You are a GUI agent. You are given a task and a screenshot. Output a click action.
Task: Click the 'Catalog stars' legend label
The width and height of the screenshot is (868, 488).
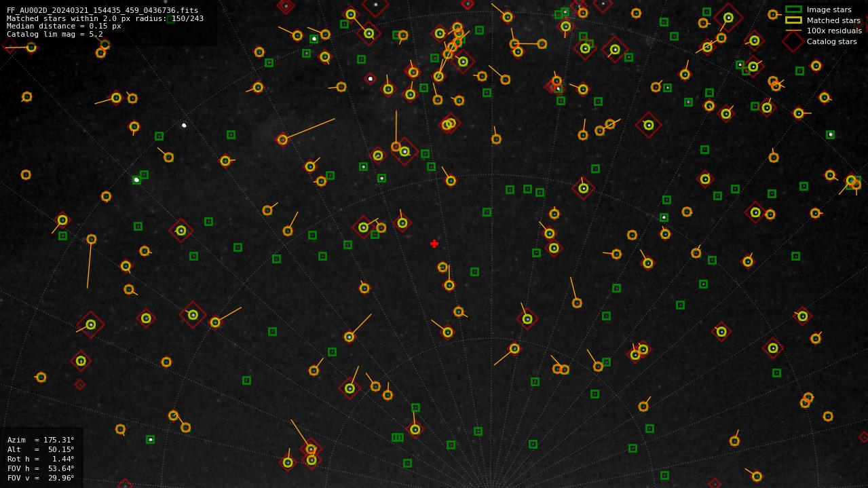point(832,41)
